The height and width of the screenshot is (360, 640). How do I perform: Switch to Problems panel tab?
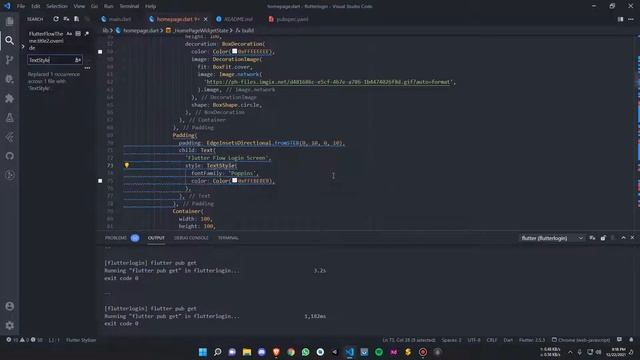point(116,238)
